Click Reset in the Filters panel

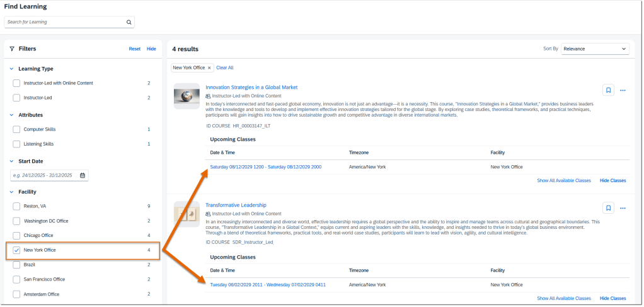tap(134, 49)
